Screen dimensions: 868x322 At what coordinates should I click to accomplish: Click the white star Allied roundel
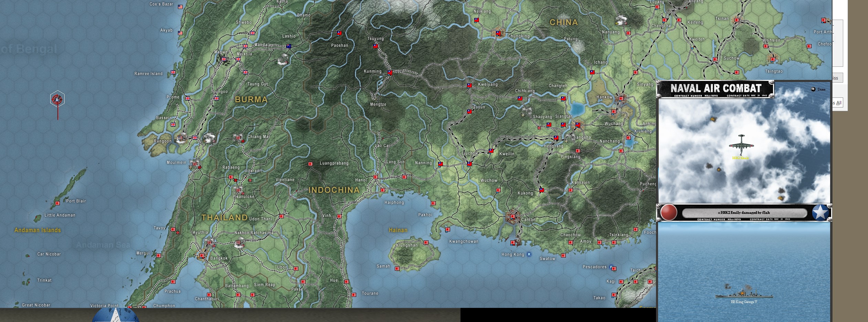coord(821,212)
